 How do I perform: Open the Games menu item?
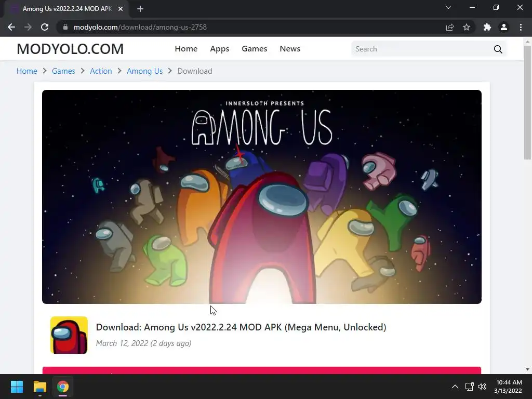click(255, 49)
